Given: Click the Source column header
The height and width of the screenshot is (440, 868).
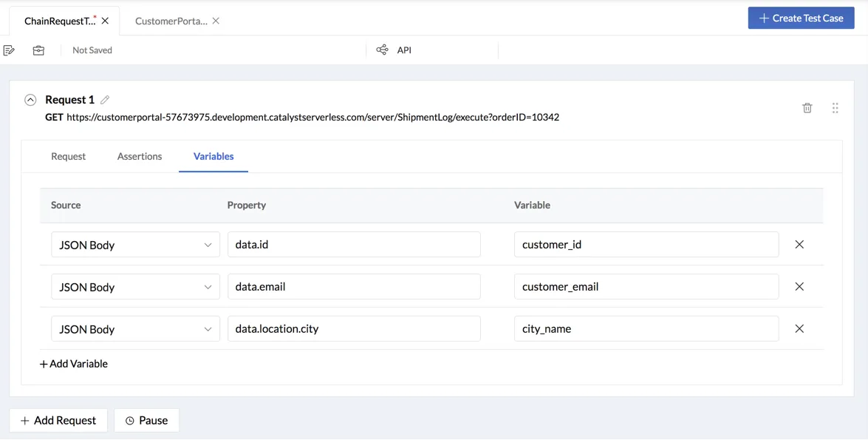Looking at the screenshot, I should coord(66,205).
